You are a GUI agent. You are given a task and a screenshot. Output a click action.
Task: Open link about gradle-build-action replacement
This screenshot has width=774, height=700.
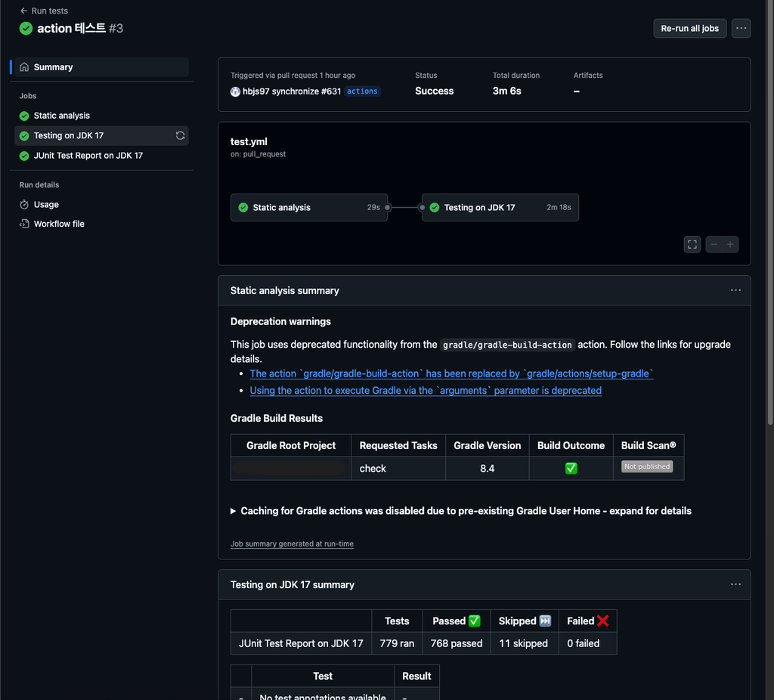click(451, 373)
